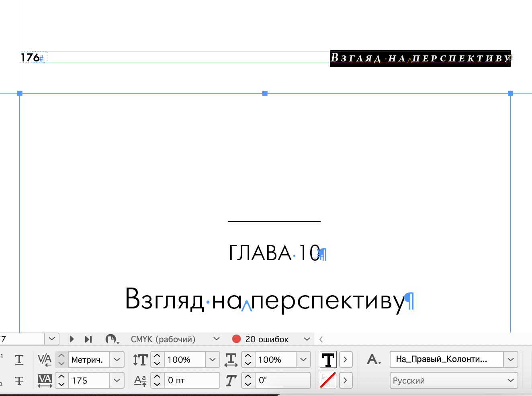Toggle underline text formatting
The width and height of the screenshot is (532, 396).
click(x=19, y=359)
